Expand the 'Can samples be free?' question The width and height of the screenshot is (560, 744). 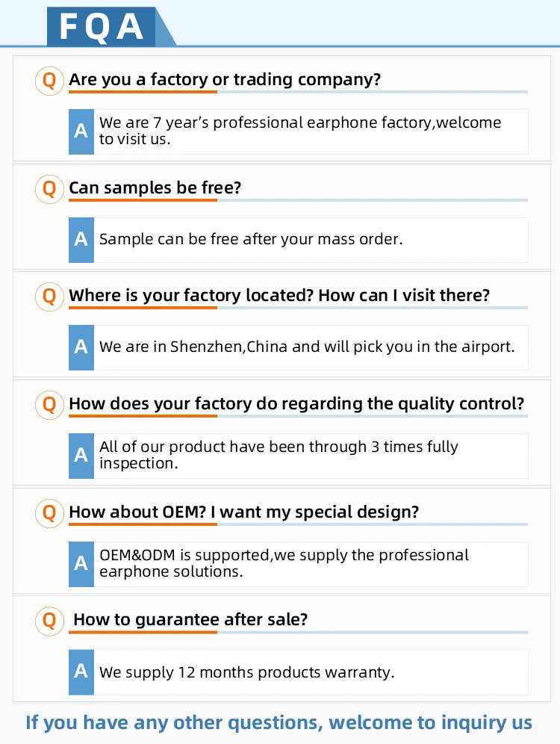click(x=155, y=188)
